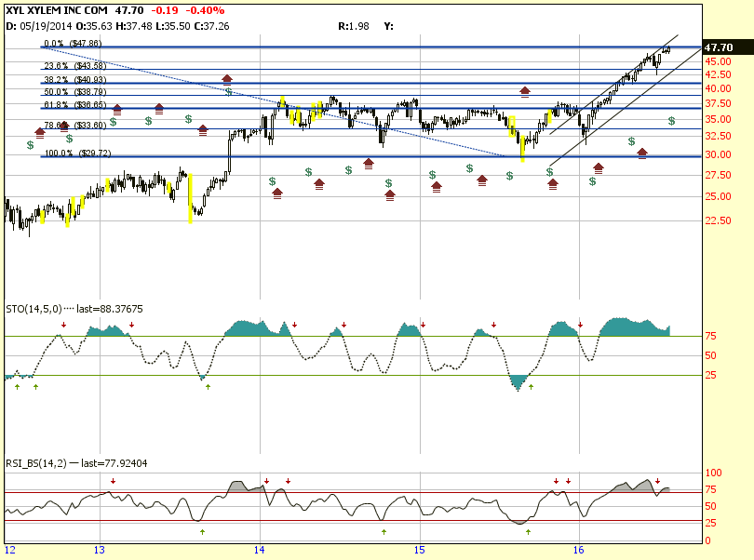Image resolution: width=754 pixels, height=560 pixels.
Task: Select the D: 05/19/2014 date readout
Action: point(38,26)
